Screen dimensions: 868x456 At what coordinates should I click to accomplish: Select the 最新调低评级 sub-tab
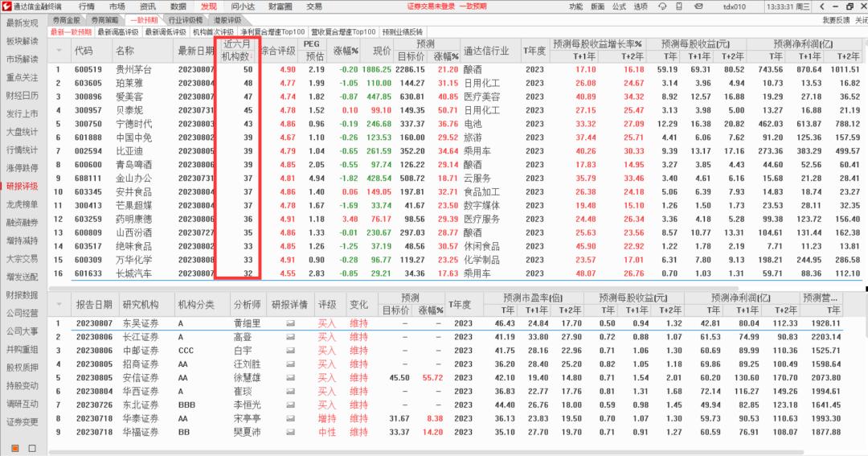(166, 32)
